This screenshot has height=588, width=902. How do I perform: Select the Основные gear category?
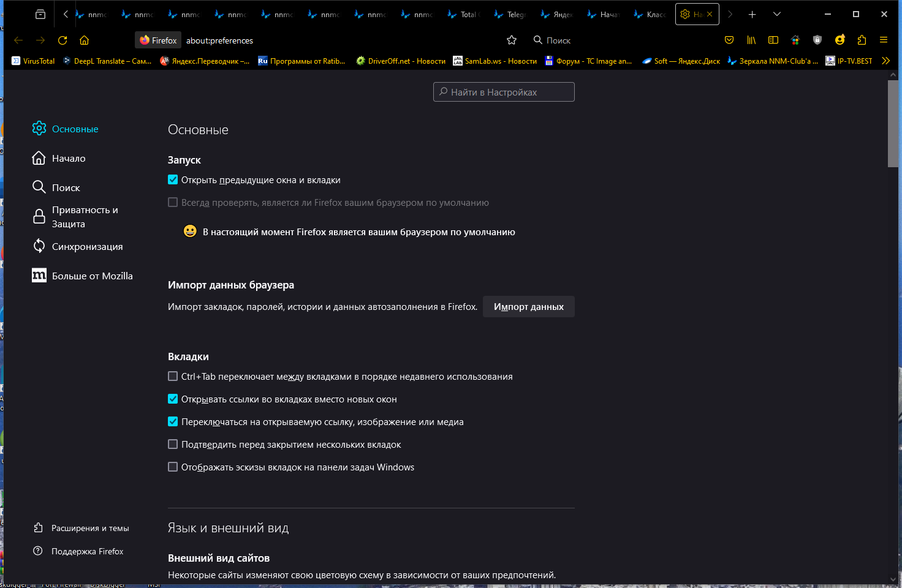tap(66, 129)
